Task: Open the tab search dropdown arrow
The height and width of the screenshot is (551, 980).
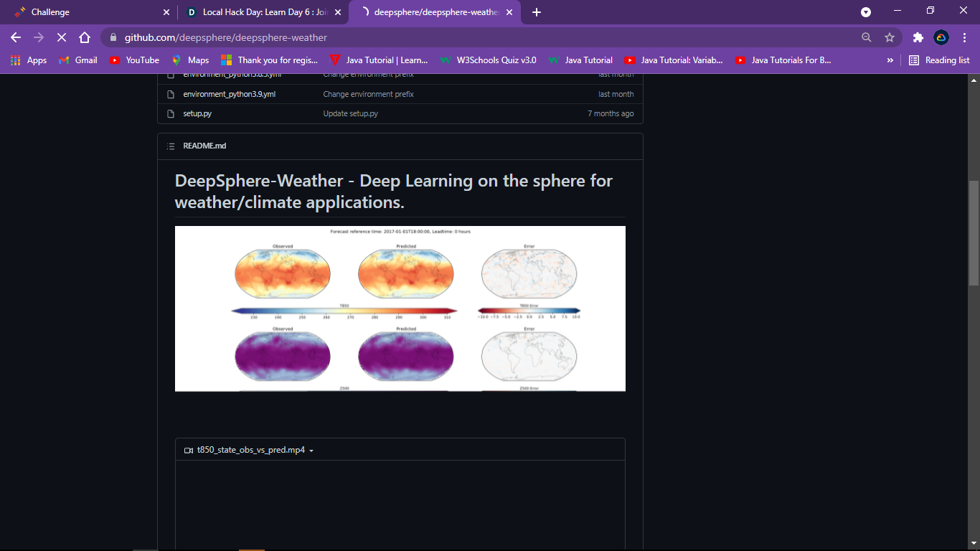Action: 866,12
